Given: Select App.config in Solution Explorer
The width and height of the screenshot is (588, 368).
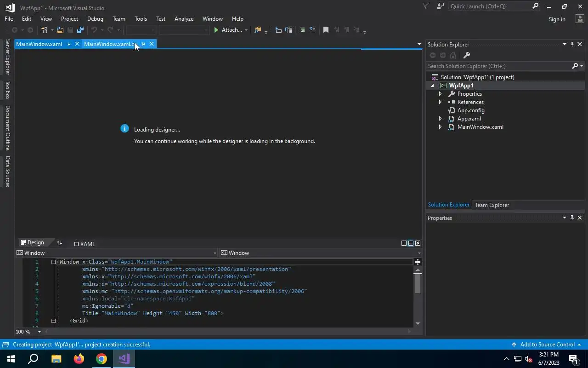Looking at the screenshot, I should 470,110.
